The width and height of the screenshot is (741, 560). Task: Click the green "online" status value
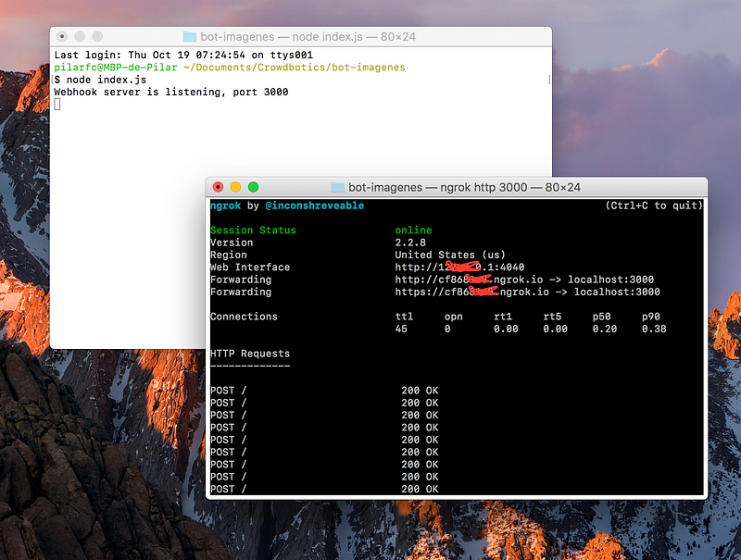[x=413, y=230]
